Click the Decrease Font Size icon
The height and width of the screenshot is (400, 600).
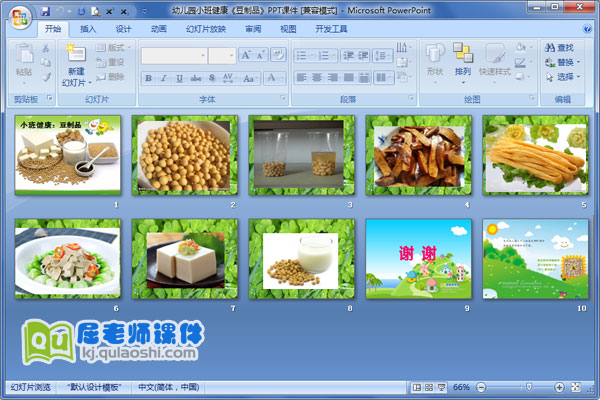[261, 56]
